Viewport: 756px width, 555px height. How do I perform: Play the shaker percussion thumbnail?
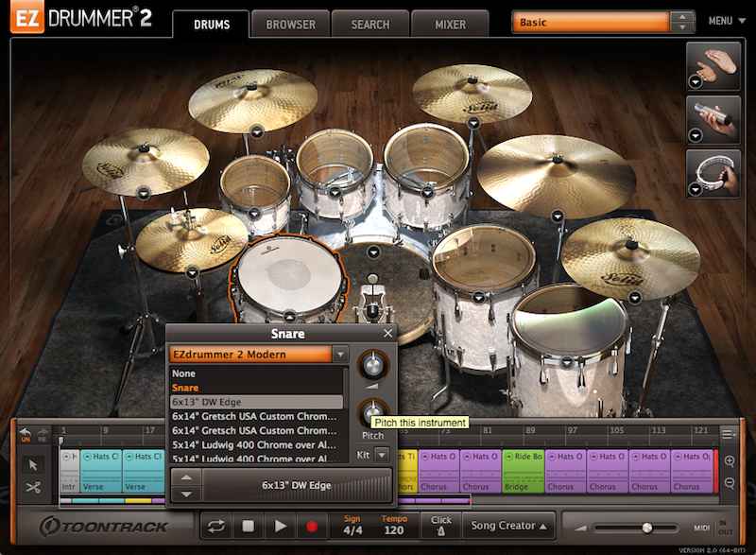(713, 119)
